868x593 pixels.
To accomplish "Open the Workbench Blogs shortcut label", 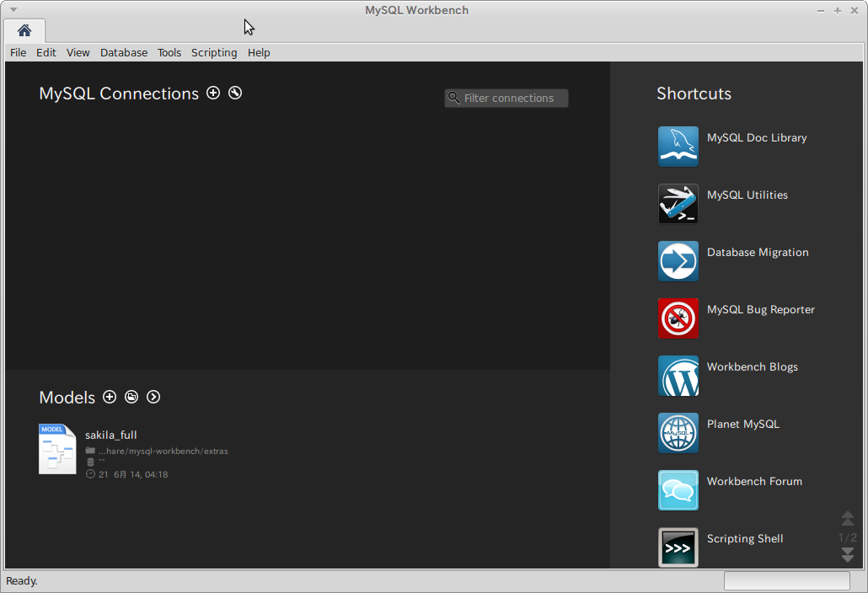I will [753, 366].
